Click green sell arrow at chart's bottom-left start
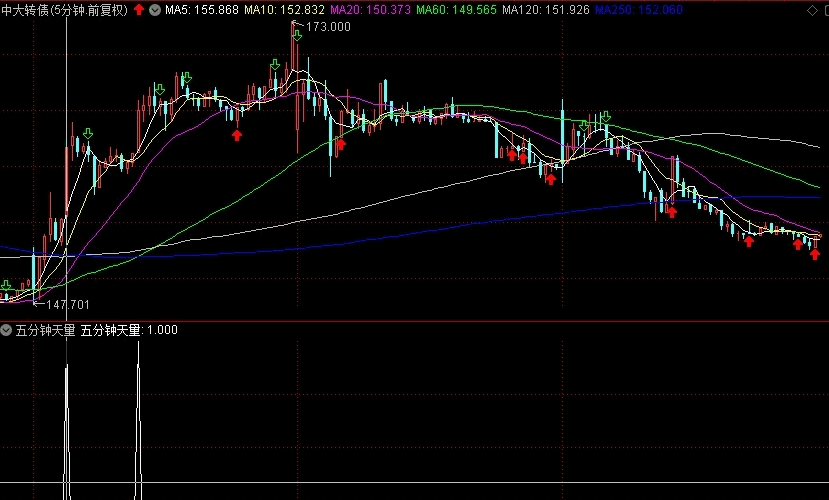Viewport: 829px width, 500px height. (6, 286)
